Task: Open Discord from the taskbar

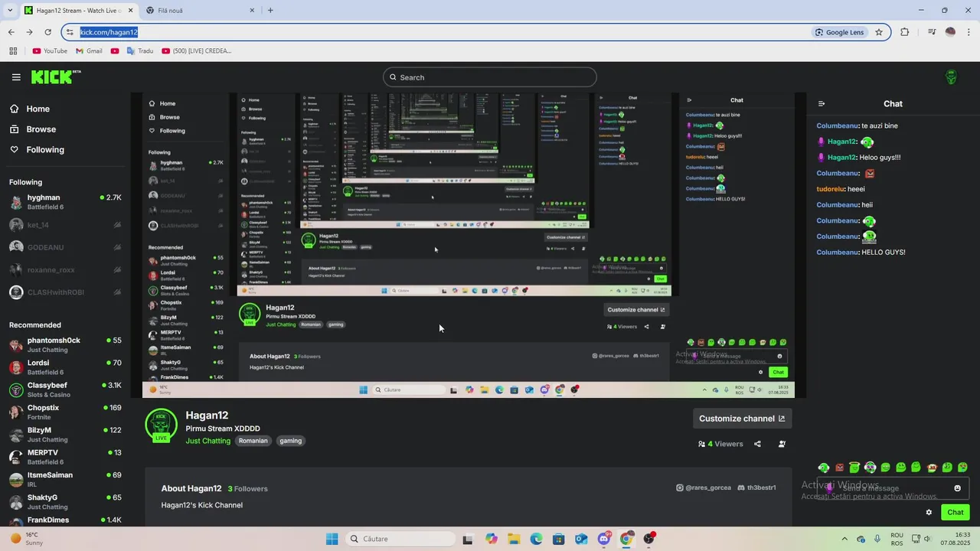Action: (604, 539)
